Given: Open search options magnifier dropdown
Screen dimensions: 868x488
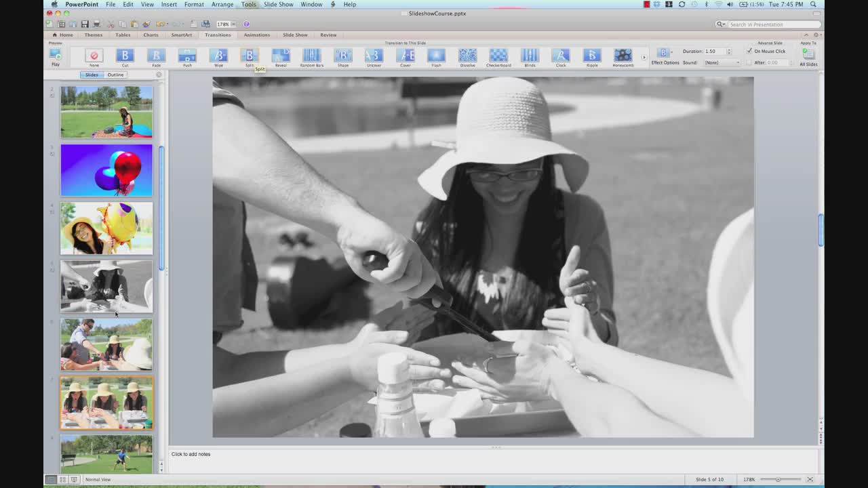Looking at the screenshot, I should coord(721,24).
